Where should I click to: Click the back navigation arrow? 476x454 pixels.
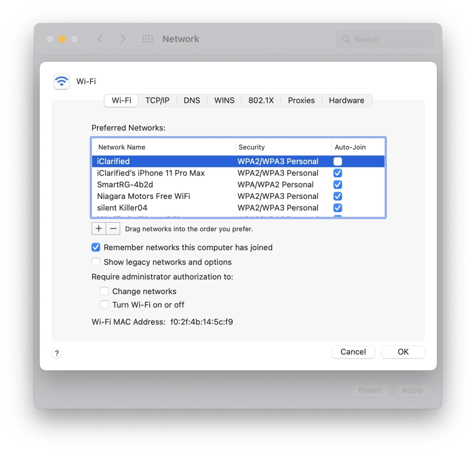[100, 39]
